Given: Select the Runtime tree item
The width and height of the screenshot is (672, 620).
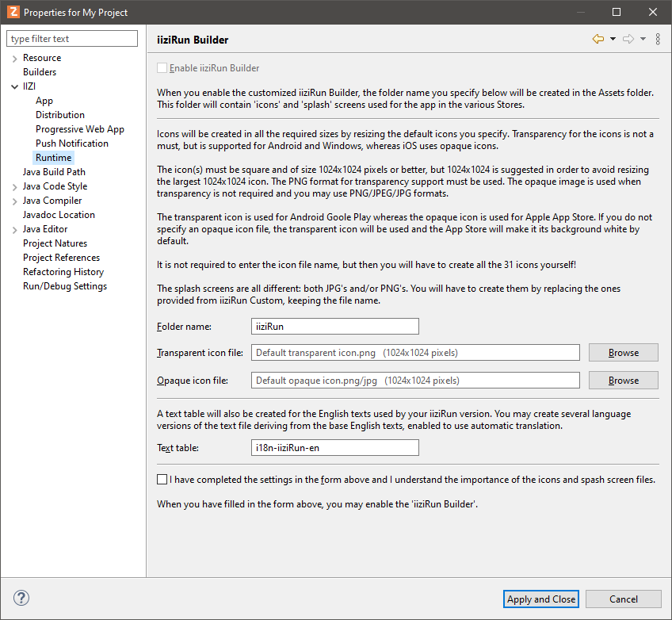Looking at the screenshot, I should coord(54,157).
